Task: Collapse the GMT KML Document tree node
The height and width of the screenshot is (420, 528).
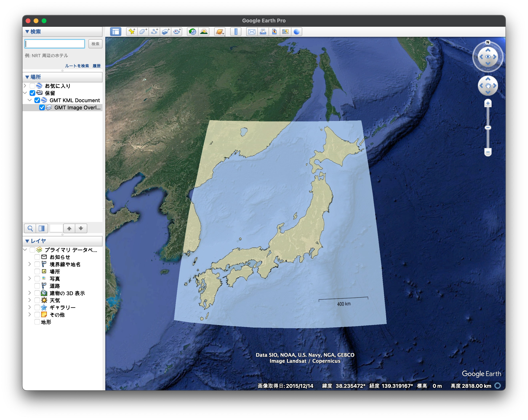Action: (x=30, y=100)
